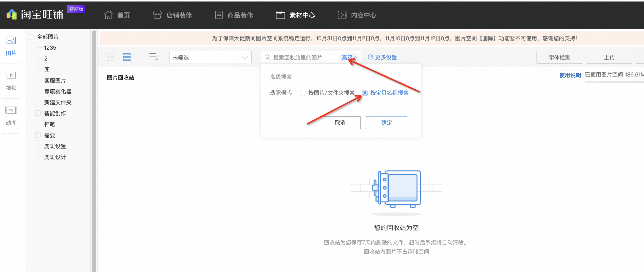Open the 鹿班设计 folder
The height and width of the screenshot is (272, 644).
point(55,157)
